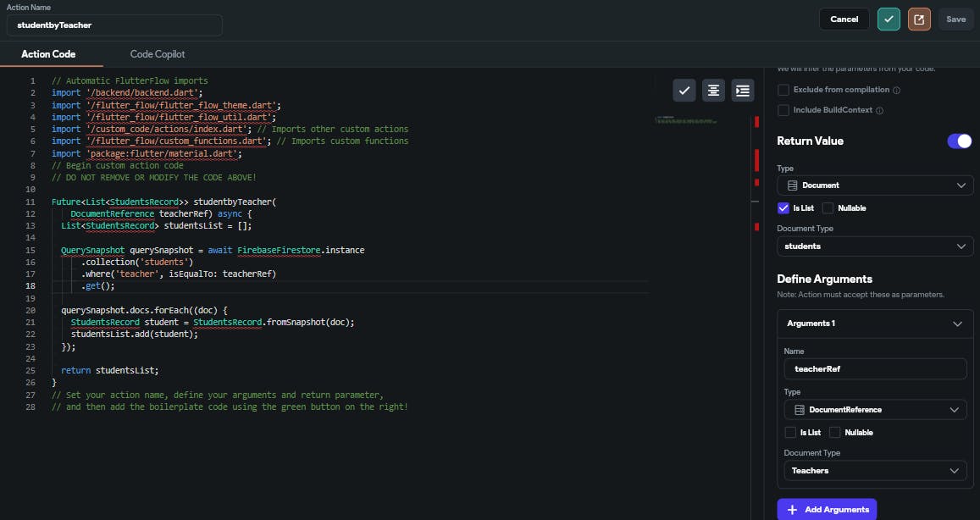The image size is (980, 520).
Task: Click the indent lines editor icon
Action: coord(742,90)
